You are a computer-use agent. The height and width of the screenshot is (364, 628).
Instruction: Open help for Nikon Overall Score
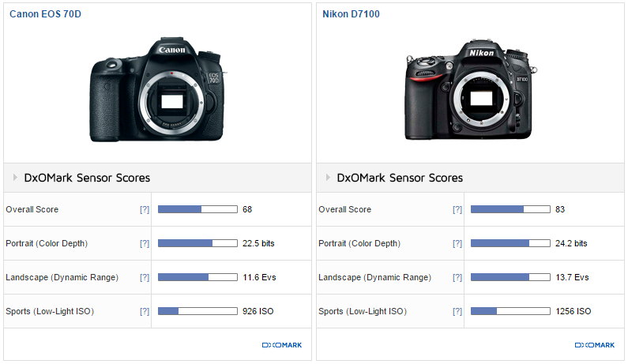(457, 209)
